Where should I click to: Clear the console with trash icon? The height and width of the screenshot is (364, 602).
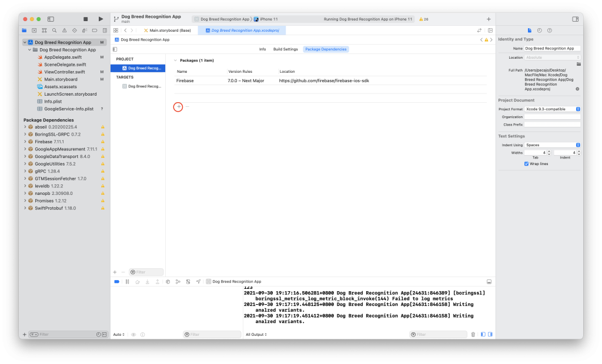tap(473, 335)
